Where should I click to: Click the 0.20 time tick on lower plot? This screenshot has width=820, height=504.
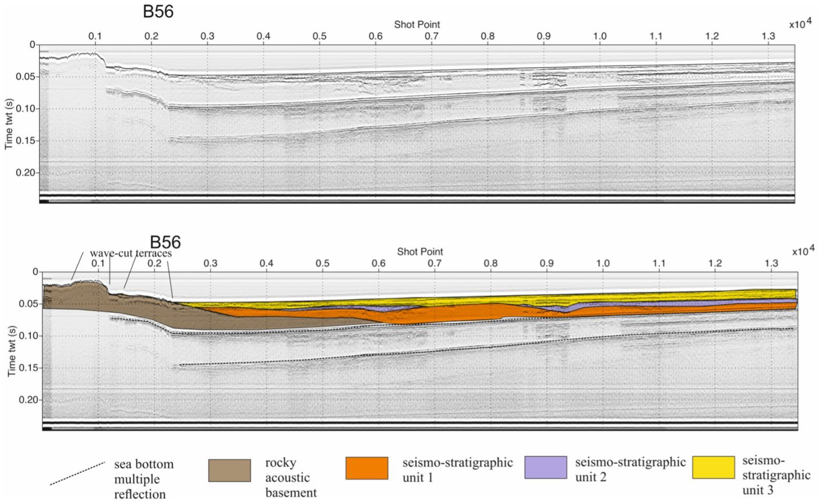pos(28,400)
